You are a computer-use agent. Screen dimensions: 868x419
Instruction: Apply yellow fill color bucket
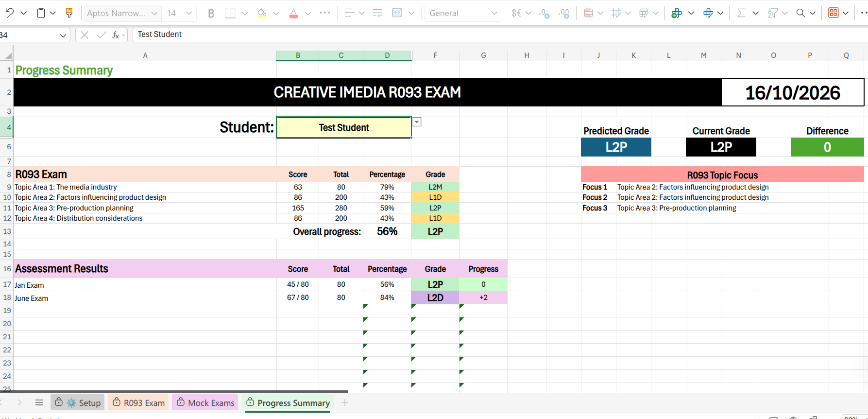[262, 14]
